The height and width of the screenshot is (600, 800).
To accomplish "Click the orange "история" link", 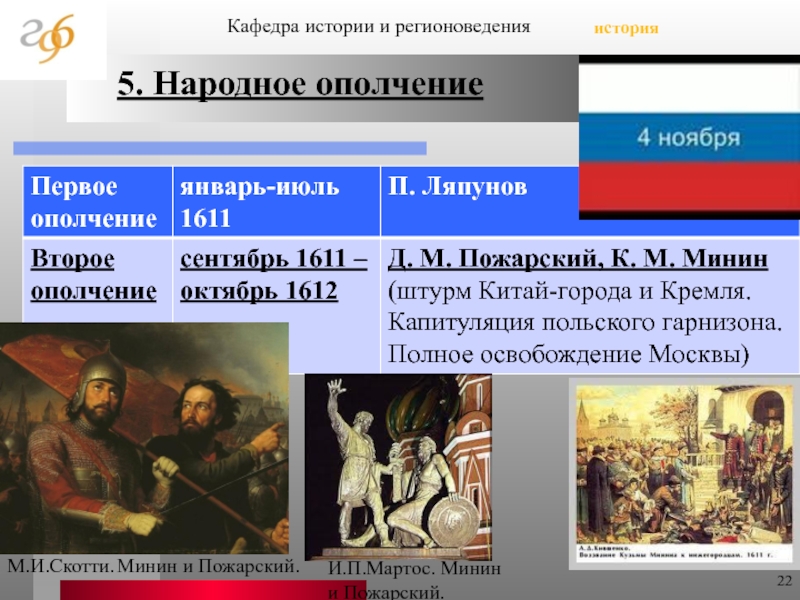I will point(626,28).
